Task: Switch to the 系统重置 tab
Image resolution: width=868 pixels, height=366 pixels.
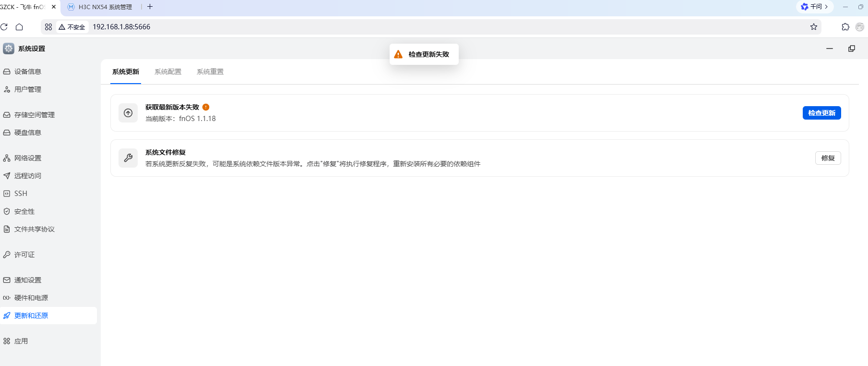Action: pyautogui.click(x=210, y=72)
